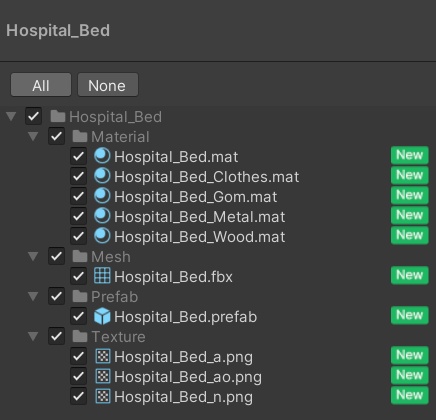Select the Hospital_Bed.fbx file name
The height and width of the screenshot is (420, 436).
173,277
